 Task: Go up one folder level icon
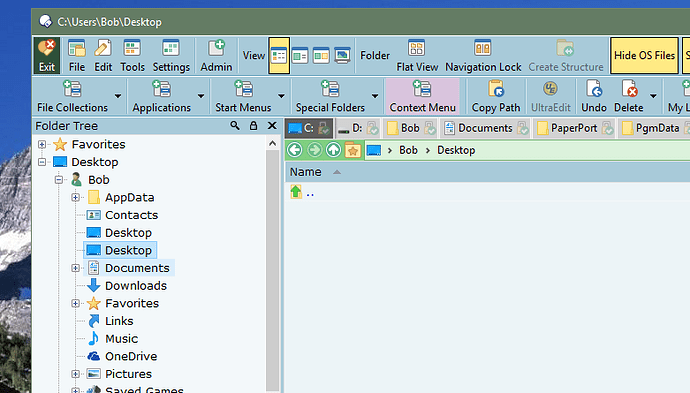click(333, 150)
